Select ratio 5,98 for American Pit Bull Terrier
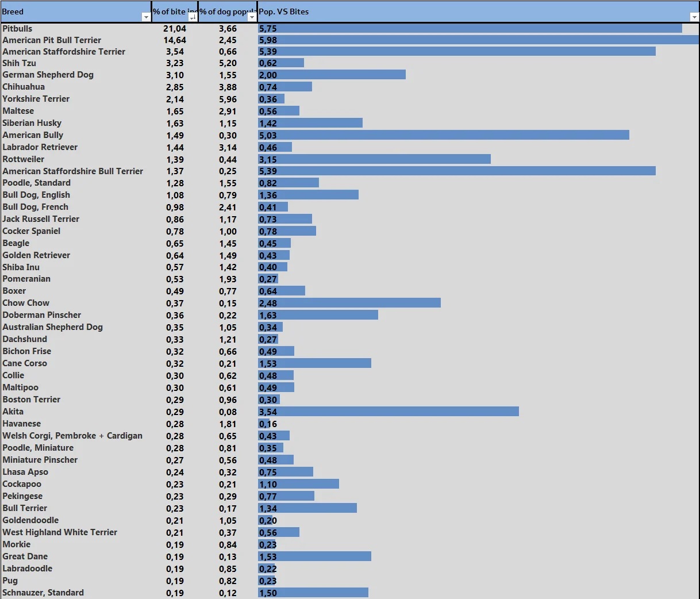 click(268, 40)
